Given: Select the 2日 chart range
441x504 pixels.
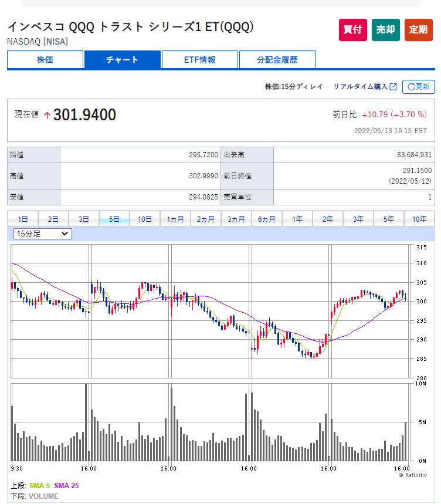Looking at the screenshot, I should click(53, 219).
